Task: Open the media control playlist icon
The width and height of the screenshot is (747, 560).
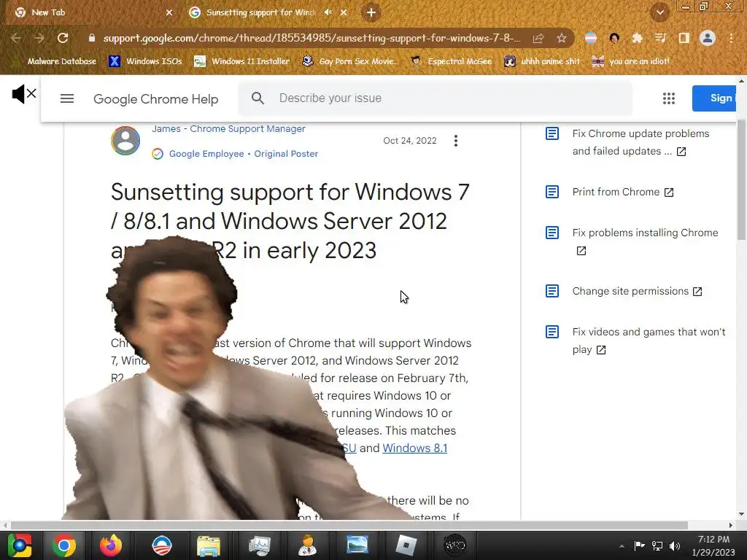Action: point(660,38)
